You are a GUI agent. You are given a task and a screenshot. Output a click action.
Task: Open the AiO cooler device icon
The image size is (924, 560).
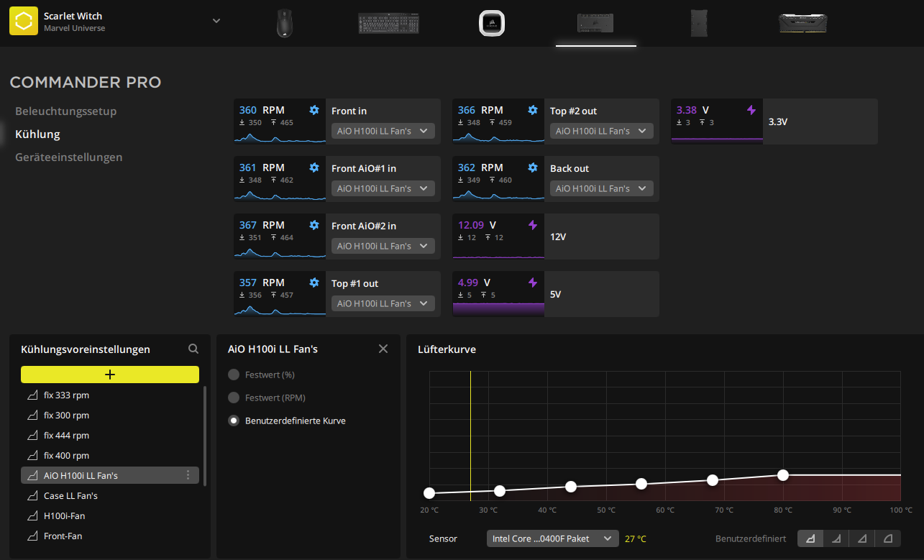pos(492,23)
